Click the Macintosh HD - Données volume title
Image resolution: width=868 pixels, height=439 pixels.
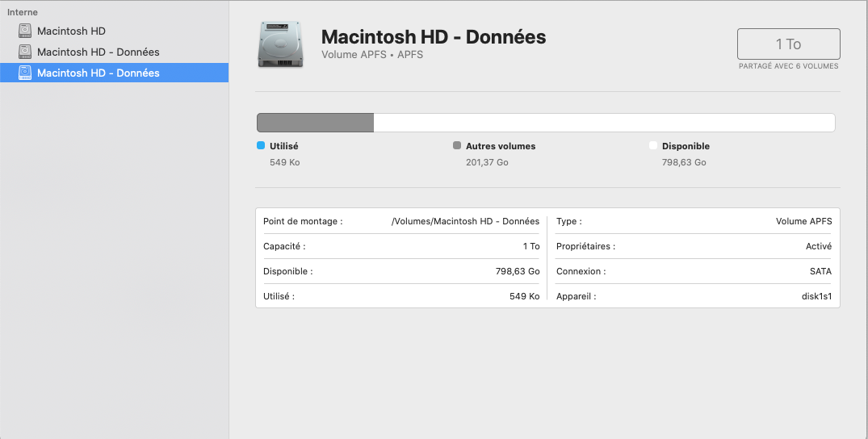pos(434,37)
